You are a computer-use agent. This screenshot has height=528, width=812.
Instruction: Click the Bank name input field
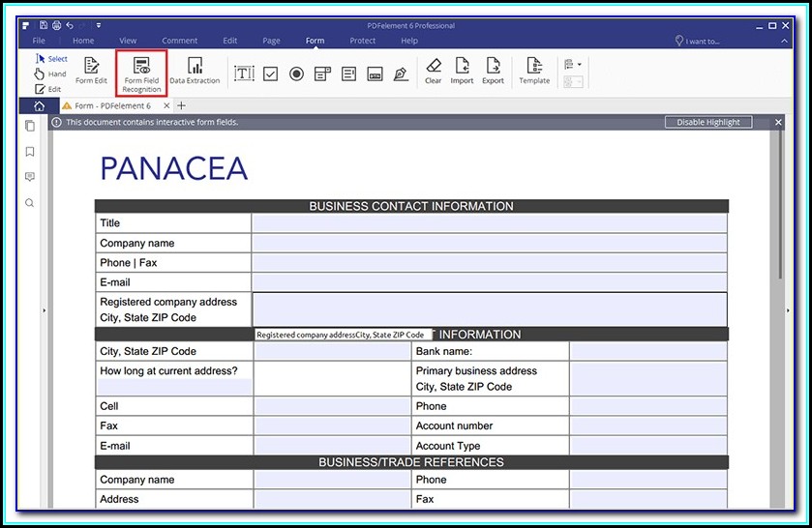(648, 351)
